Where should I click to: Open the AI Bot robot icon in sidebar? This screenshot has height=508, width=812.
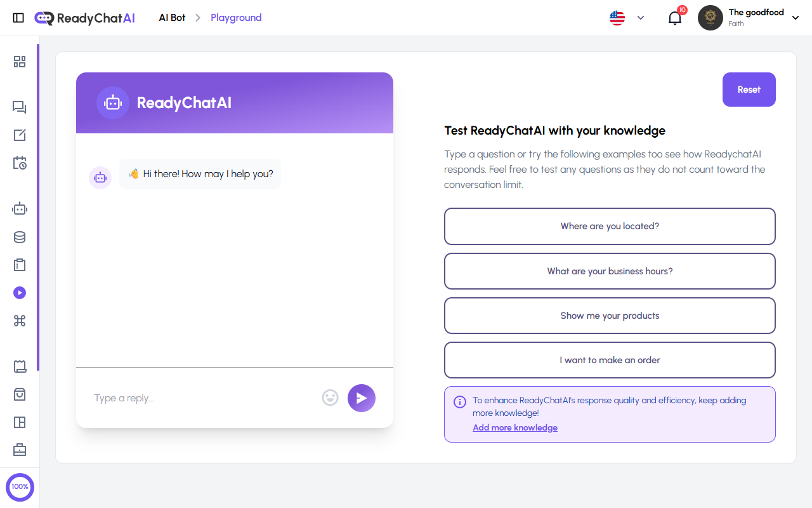click(20, 208)
